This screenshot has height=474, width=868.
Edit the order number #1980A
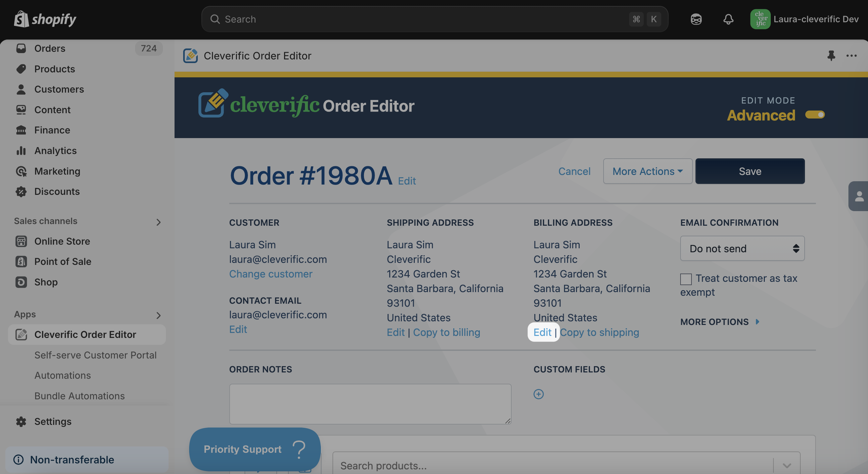click(x=407, y=181)
